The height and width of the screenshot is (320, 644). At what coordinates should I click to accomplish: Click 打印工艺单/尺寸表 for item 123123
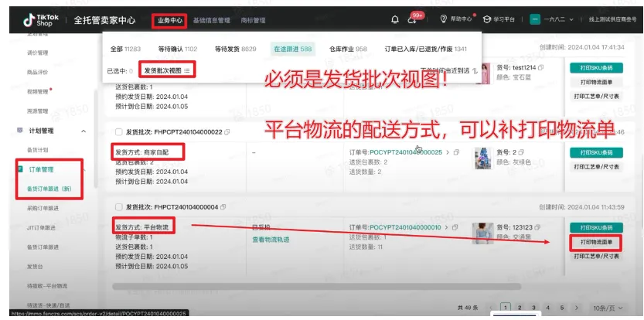[x=596, y=257]
